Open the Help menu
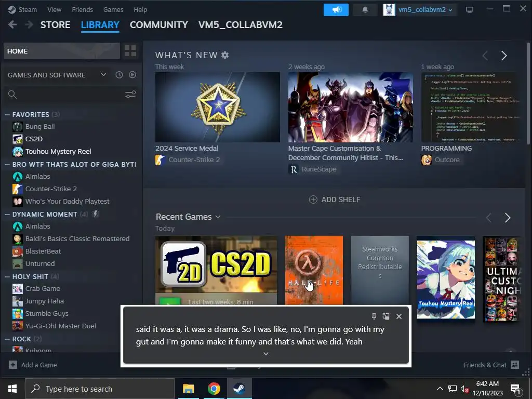The height and width of the screenshot is (399, 532). point(140,9)
